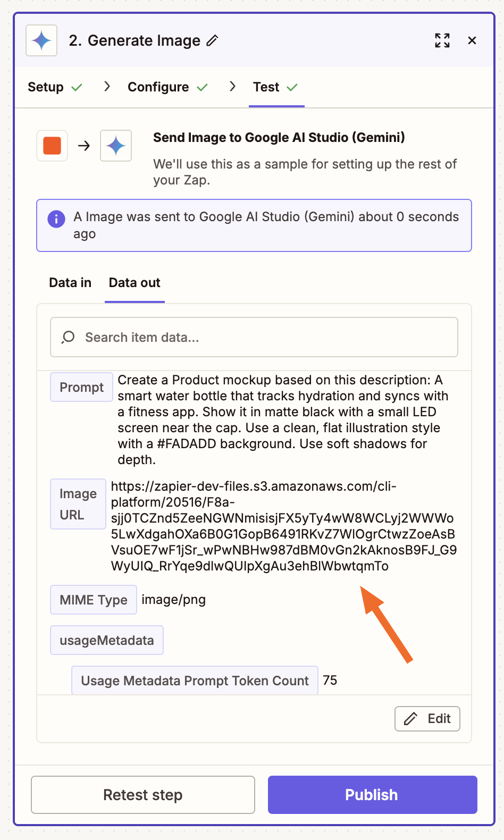Screen dimensions: 504x840
Task: Select the Prompt field pill
Action: (x=81, y=387)
